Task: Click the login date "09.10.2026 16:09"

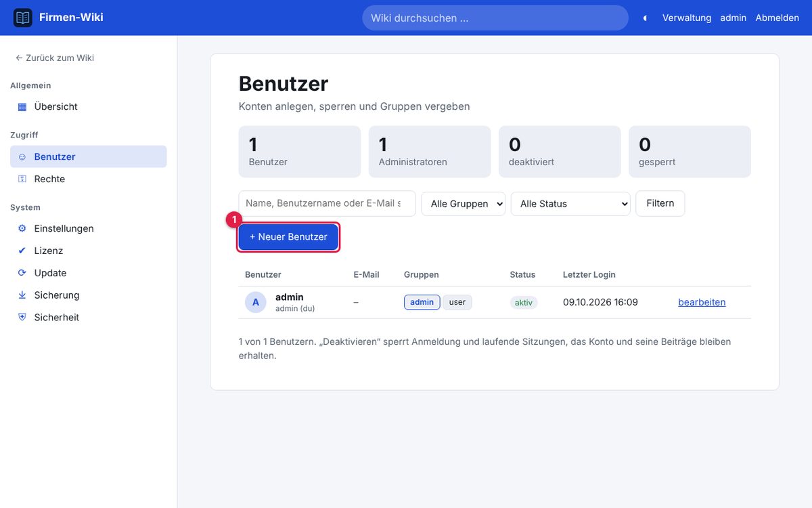Action: tap(600, 302)
